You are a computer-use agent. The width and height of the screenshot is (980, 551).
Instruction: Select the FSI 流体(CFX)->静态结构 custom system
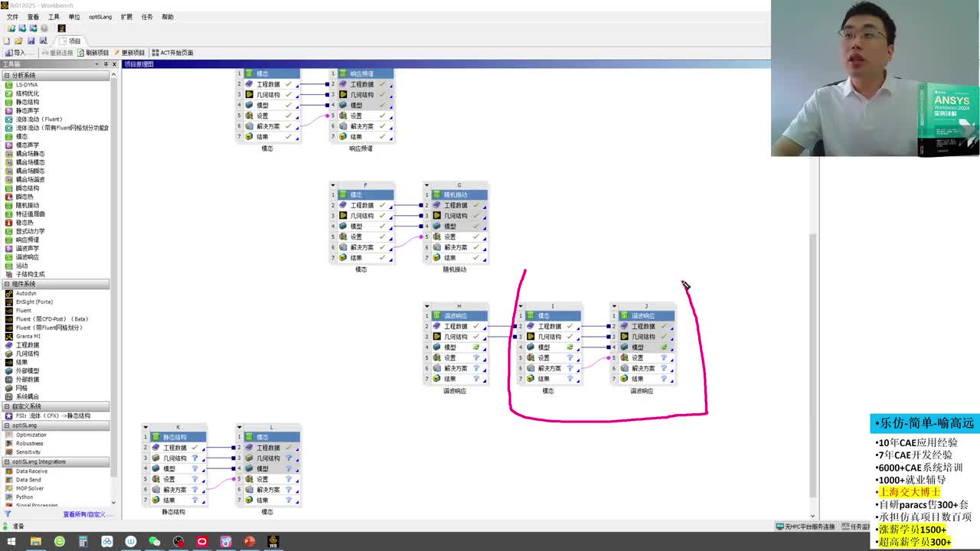point(53,416)
